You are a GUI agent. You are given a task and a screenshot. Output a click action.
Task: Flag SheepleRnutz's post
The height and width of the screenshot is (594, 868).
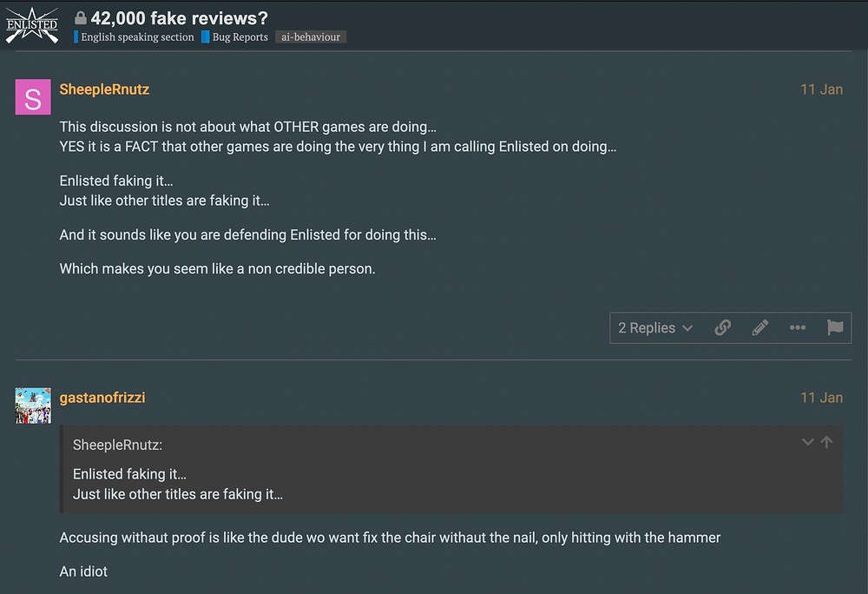pos(835,327)
